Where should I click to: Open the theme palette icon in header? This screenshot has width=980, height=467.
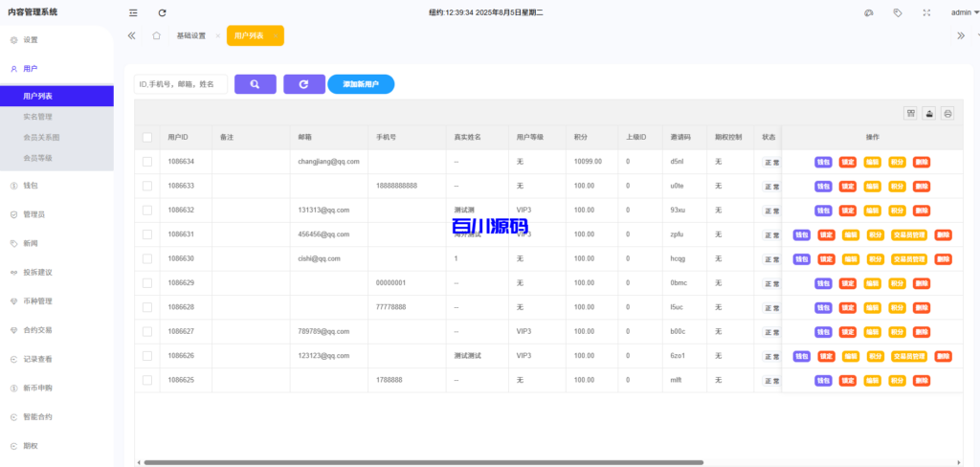click(869, 12)
